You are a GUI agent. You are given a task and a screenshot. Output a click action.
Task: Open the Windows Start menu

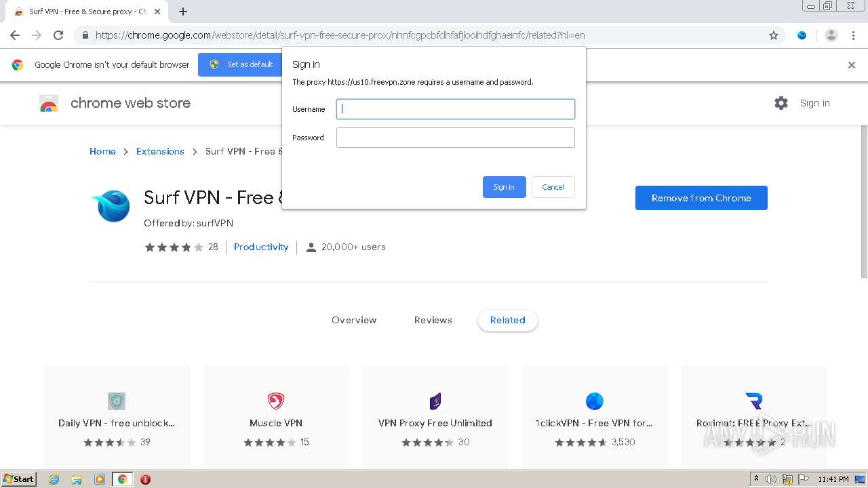19,479
